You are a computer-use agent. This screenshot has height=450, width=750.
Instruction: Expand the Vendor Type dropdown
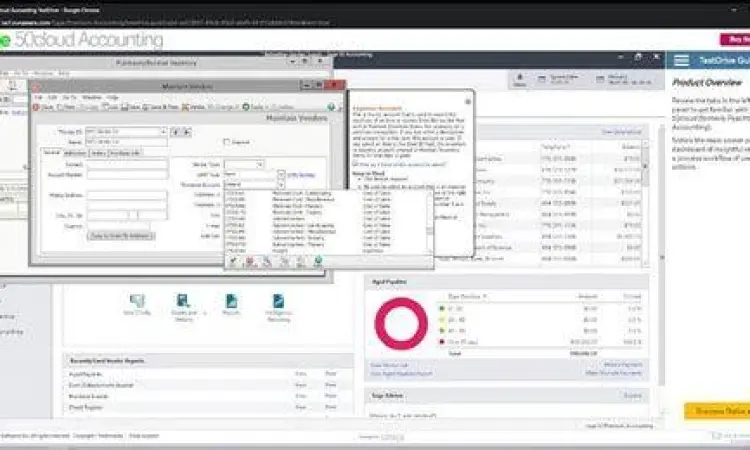(x=258, y=163)
